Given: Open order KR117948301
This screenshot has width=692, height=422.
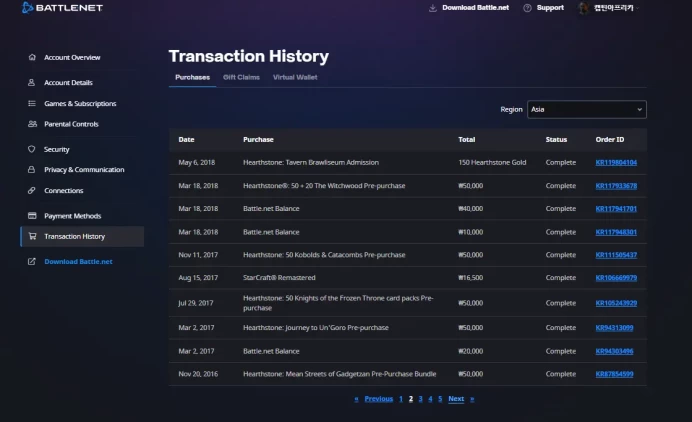Looking at the screenshot, I should [x=616, y=232].
